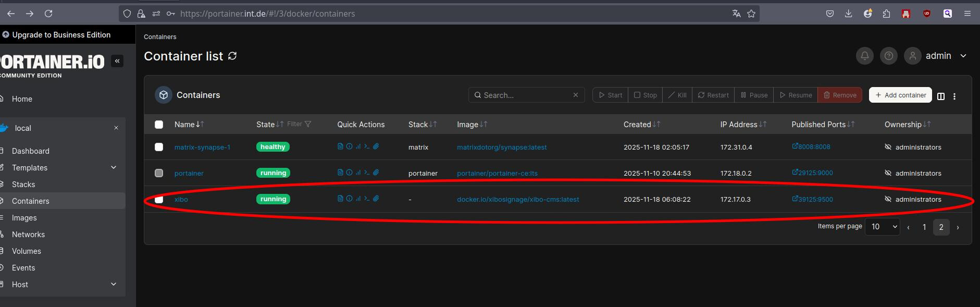This screenshot has width=980, height=307.
Task: Go to Images in the sidebar
Action: pos(24,218)
